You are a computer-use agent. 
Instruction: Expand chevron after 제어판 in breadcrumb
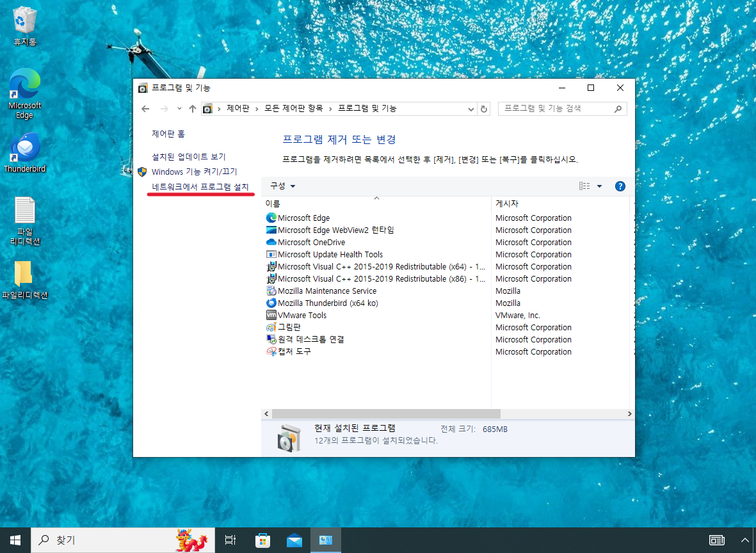(x=257, y=109)
